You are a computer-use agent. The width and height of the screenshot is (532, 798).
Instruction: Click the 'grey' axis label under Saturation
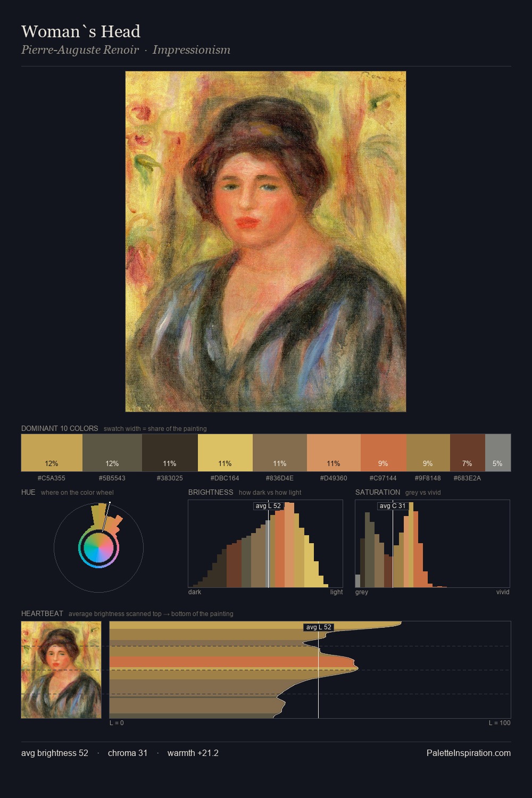362,592
